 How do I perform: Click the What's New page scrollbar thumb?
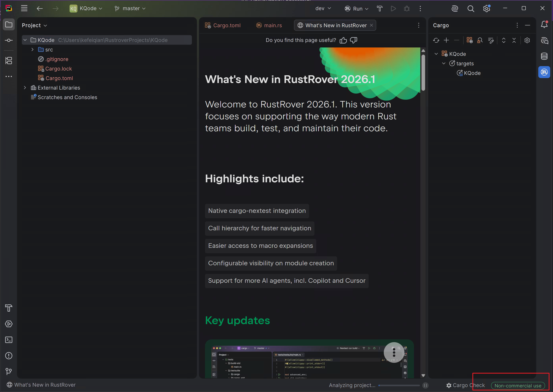click(423, 73)
